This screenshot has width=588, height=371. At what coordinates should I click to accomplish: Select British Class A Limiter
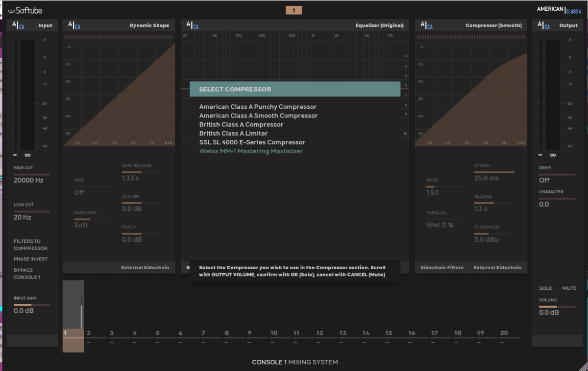pos(233,133)
